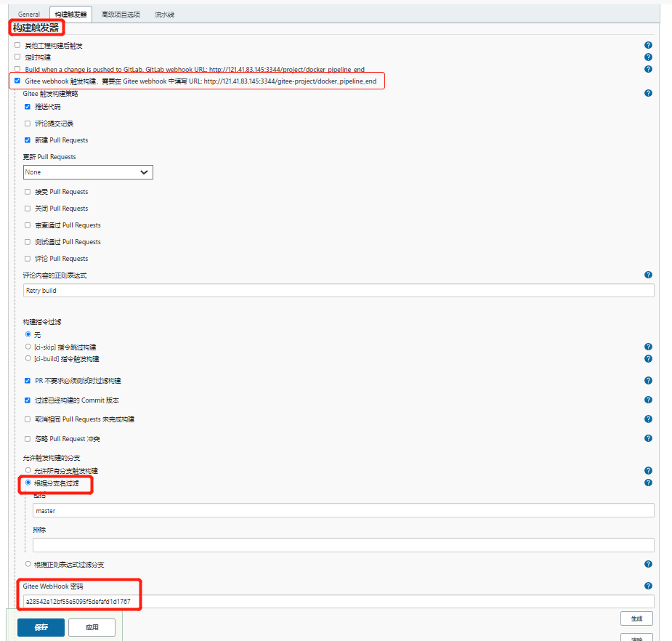Show help for 根据正则表达式过滤分支
Image resolution: width=672 pixels, height=641 pixels.
(648, 564)
